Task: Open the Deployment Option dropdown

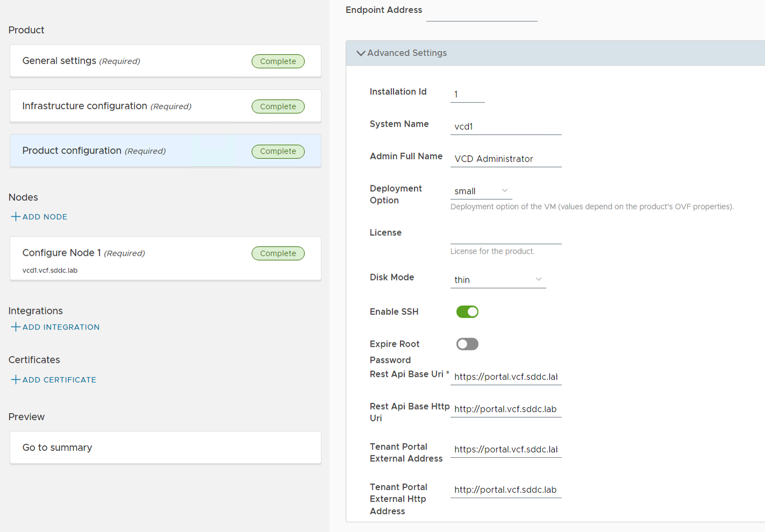Action: pyautogui.click(x=481, y=191)
